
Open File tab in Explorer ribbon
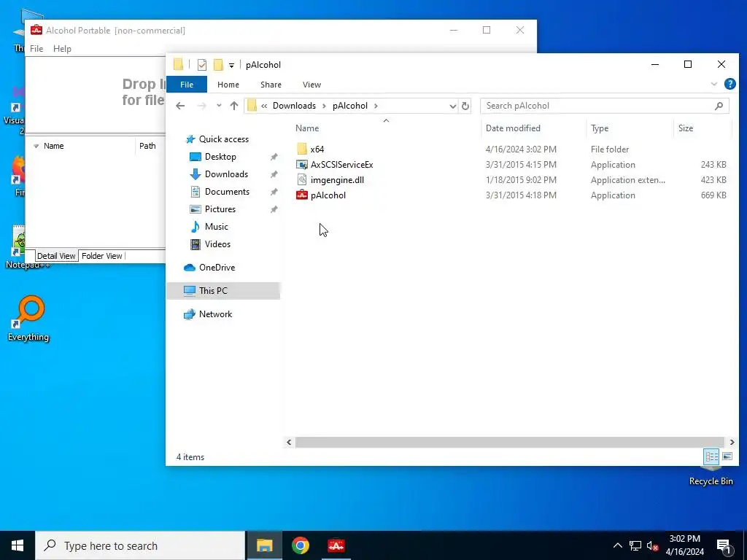[187, 85]
